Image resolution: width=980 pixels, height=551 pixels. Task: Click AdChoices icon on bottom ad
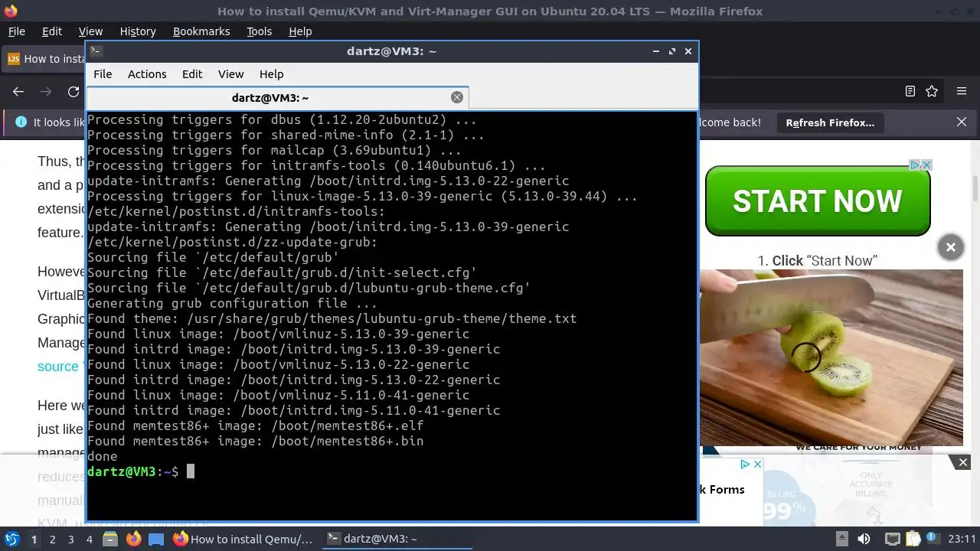(x=744, y=464)
